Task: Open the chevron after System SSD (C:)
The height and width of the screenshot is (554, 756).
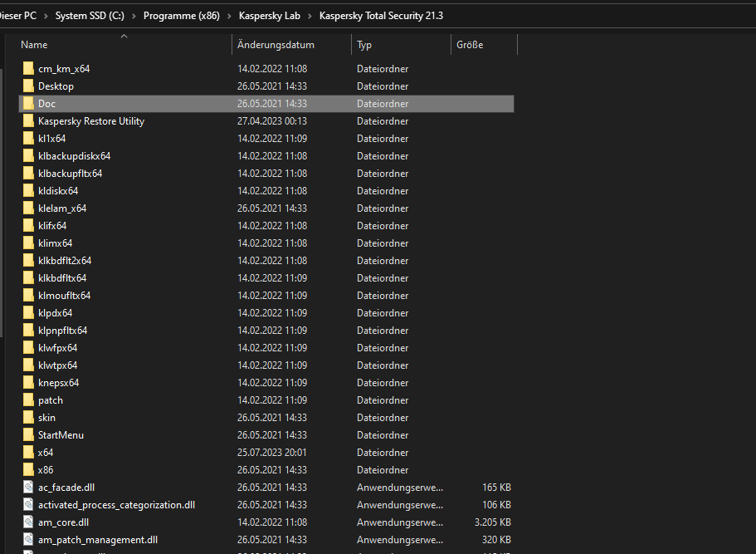Action: (134, 16)
